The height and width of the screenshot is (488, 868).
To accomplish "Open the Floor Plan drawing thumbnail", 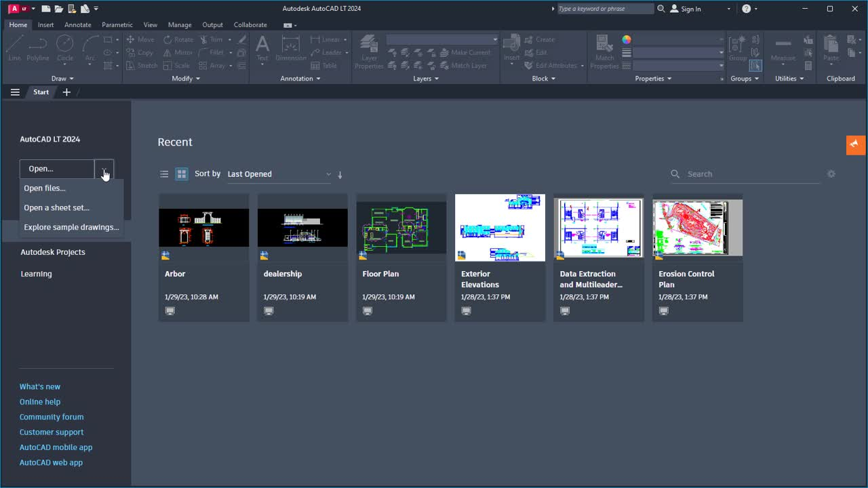I will coord(401,228).
